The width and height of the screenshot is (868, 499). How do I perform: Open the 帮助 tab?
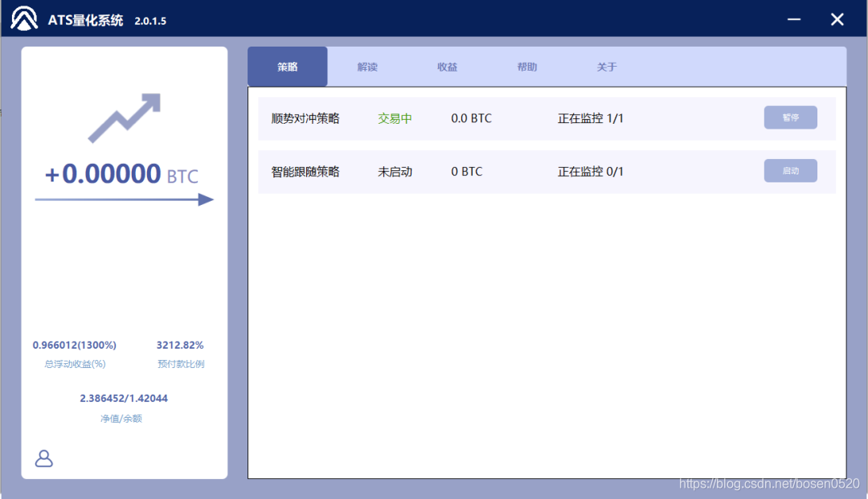(x=527, y=67)
